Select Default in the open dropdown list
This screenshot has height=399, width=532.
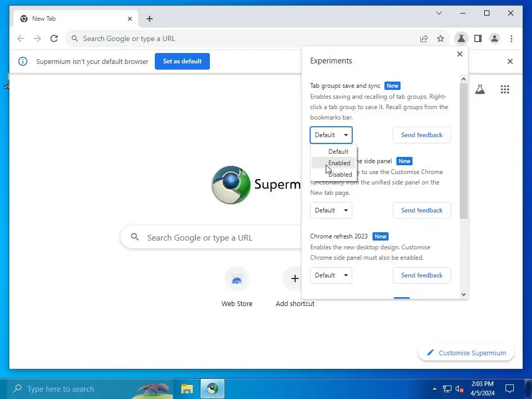click(x=334, y=152)
